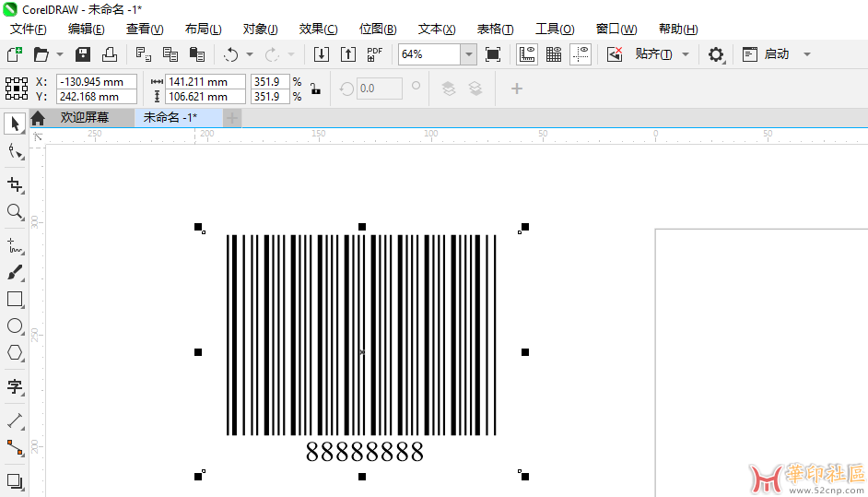Click the Paste icon in toolbar
Screen dimensions: 868x497
(197, 54)
